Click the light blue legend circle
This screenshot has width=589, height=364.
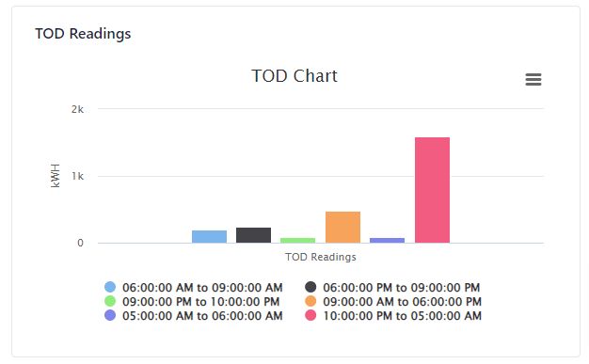pos(110,287)
